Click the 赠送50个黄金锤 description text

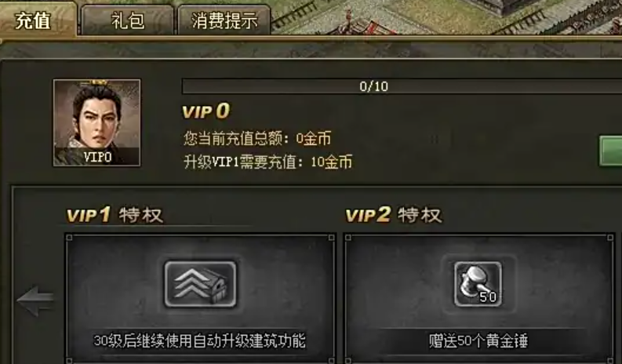pos(478,341)
